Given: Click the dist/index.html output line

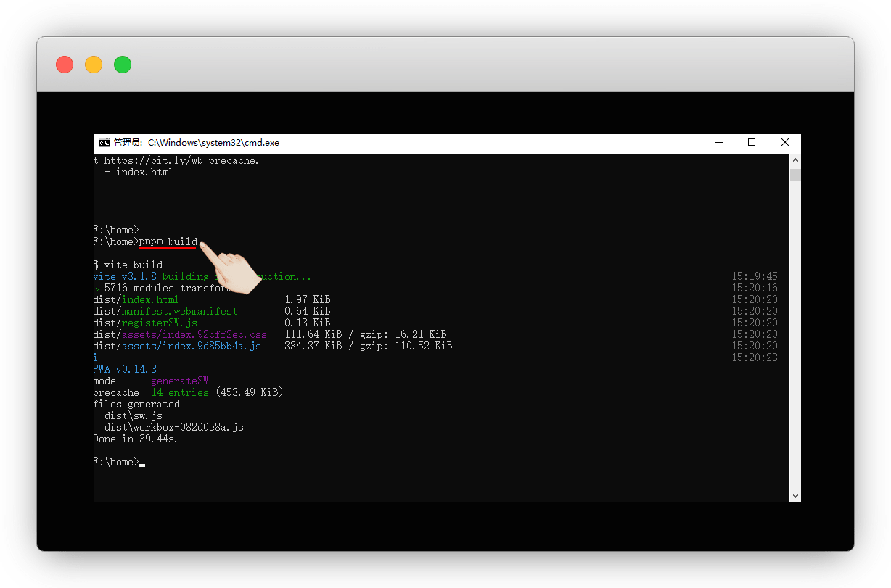Looking at the screenshot, I should click(136, 299).
